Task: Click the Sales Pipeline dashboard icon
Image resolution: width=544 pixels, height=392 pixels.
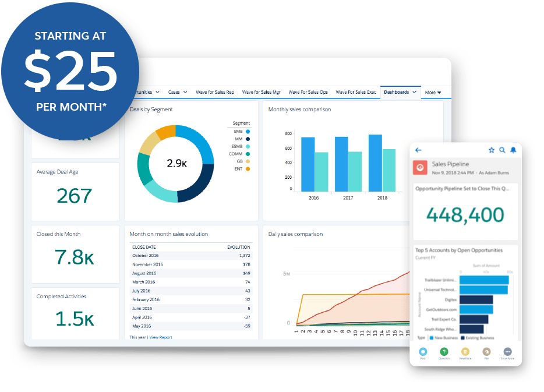Action: click(420, 167)
